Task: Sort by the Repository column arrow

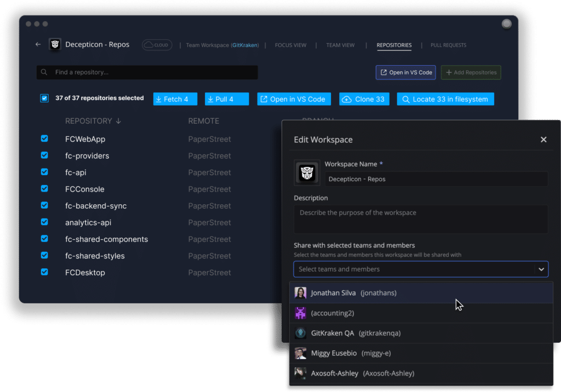Action: point(118,121)
